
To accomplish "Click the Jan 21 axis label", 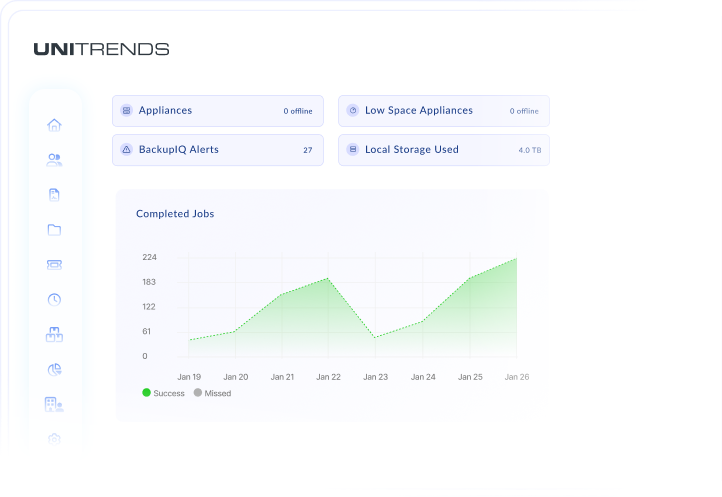I will click(282, 377).
